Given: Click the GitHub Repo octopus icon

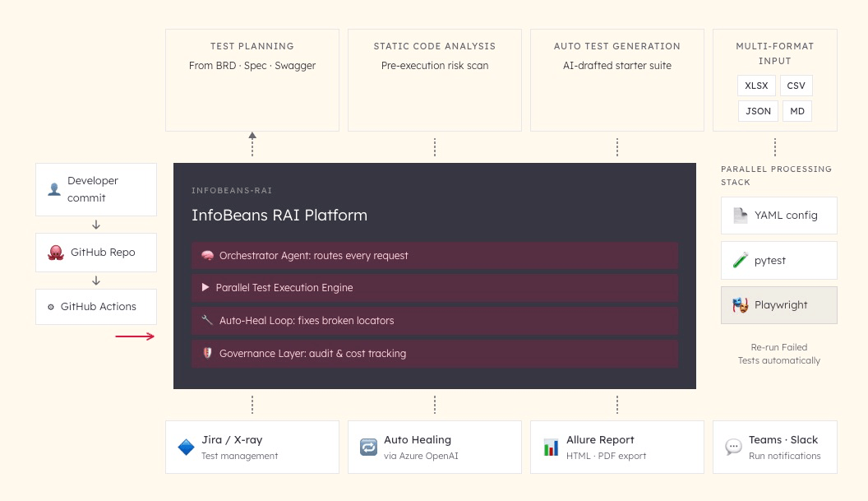Looking at the screenshot, I should coord(55,253).
